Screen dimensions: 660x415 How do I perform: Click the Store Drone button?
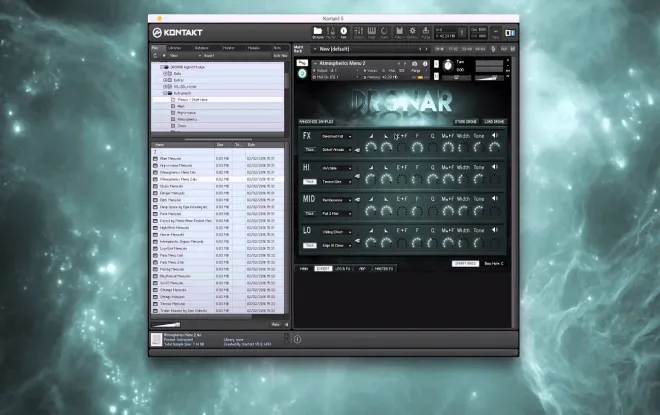tap(466, 122)
